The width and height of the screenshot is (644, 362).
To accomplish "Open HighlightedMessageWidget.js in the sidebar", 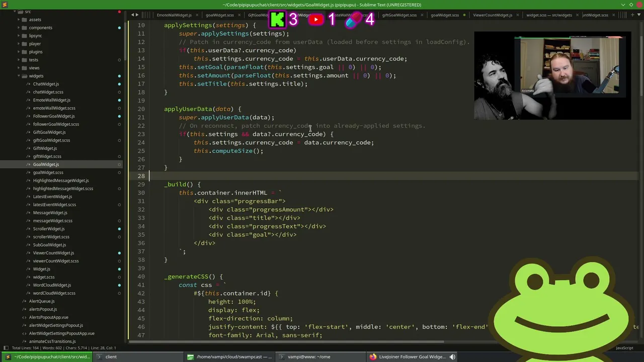I will 61,180.
